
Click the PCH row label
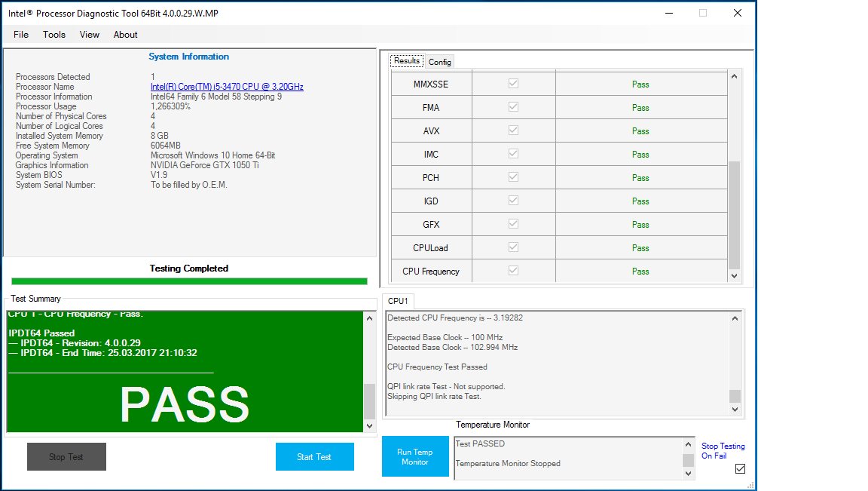click(x=431, y=178)
